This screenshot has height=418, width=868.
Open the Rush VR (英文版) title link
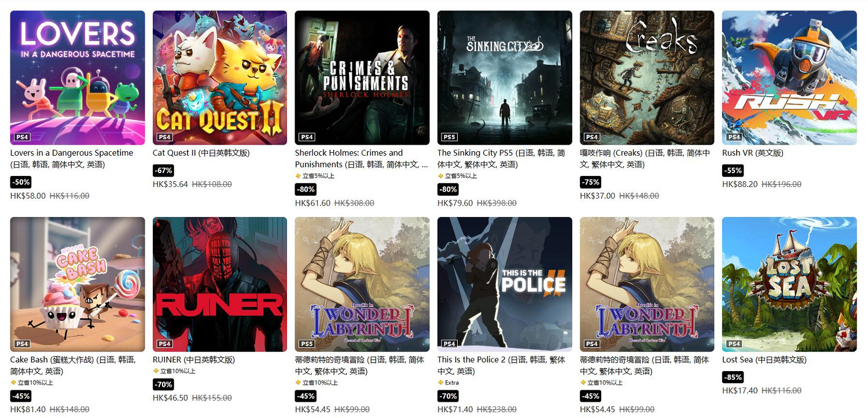coord(753,153)
